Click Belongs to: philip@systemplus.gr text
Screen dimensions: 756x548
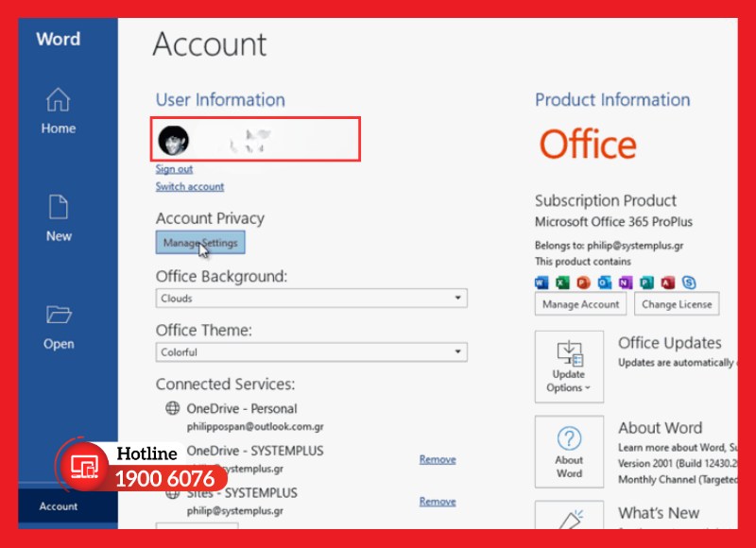609,246
